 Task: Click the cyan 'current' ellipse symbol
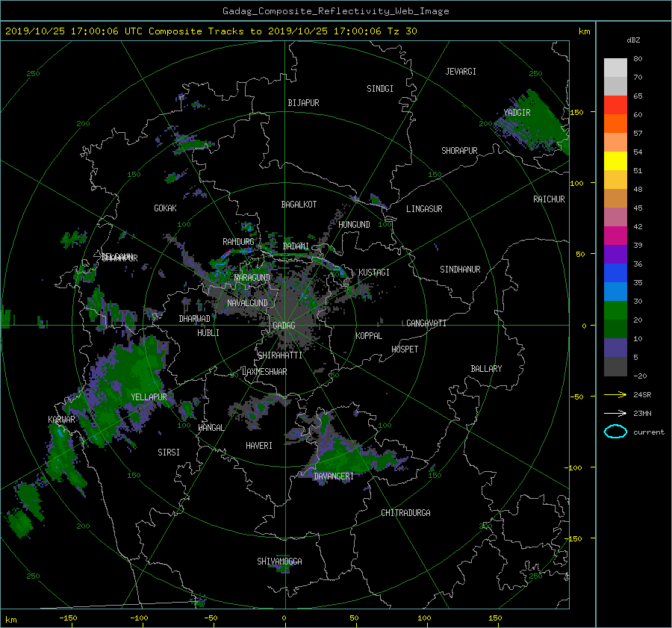[615, 432]
